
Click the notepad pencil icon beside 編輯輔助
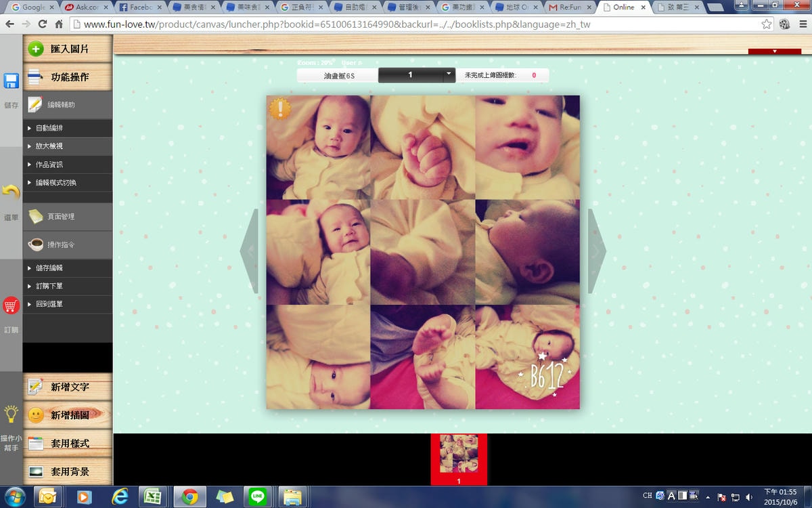(35, 105)
